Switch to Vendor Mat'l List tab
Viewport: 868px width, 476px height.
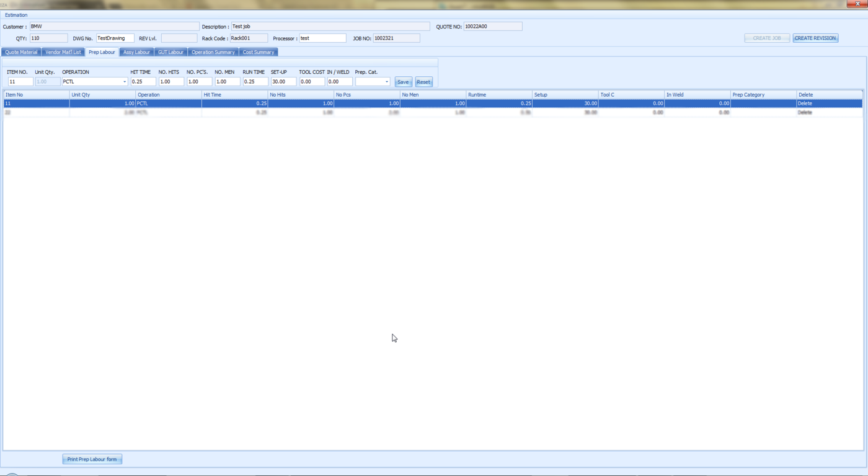[x=63, y=52]
